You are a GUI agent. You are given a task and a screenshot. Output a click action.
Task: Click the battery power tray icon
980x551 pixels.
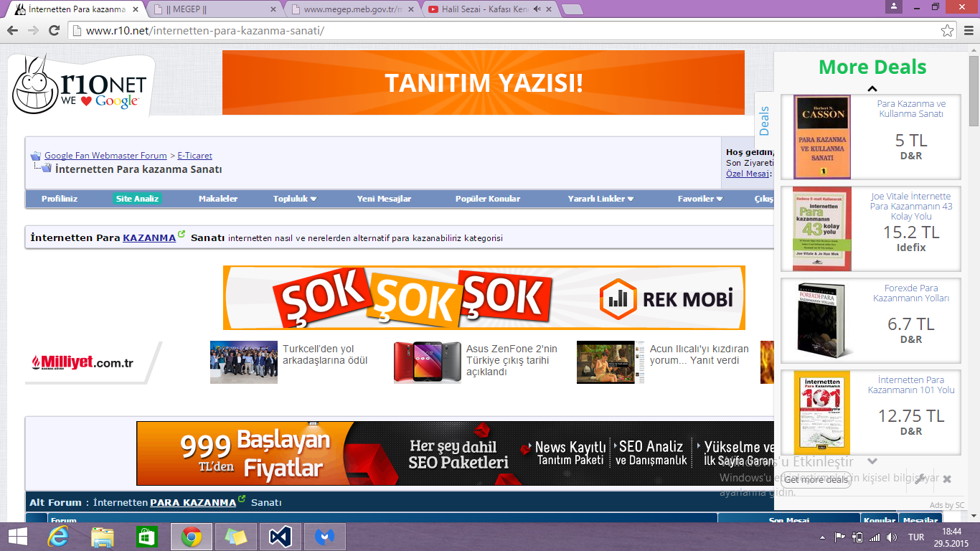(857, 537)
